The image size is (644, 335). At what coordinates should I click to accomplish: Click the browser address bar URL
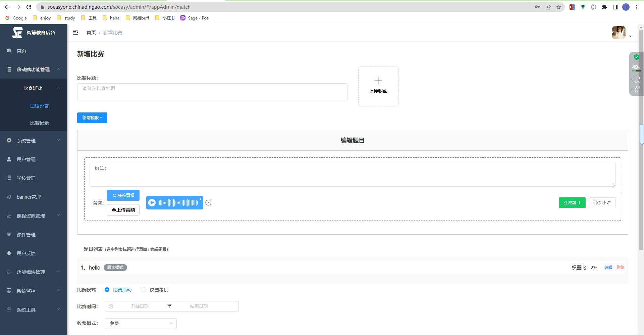point(119,7)
